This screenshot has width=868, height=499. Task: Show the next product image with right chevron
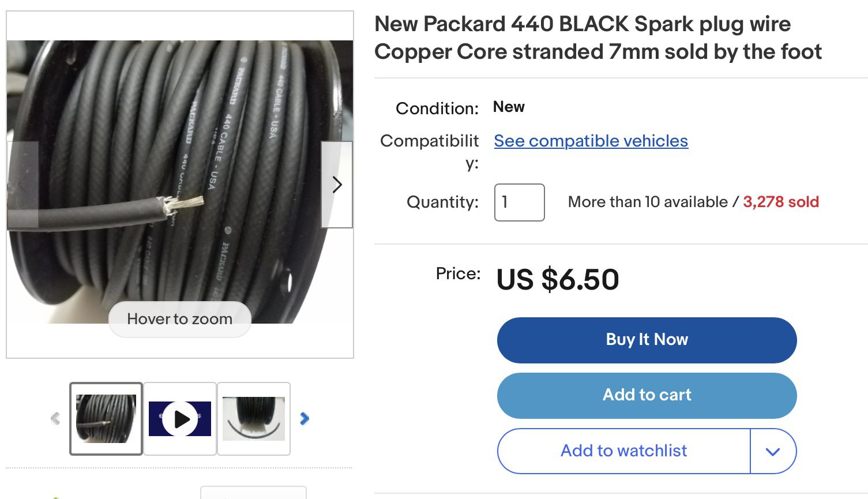337,185
